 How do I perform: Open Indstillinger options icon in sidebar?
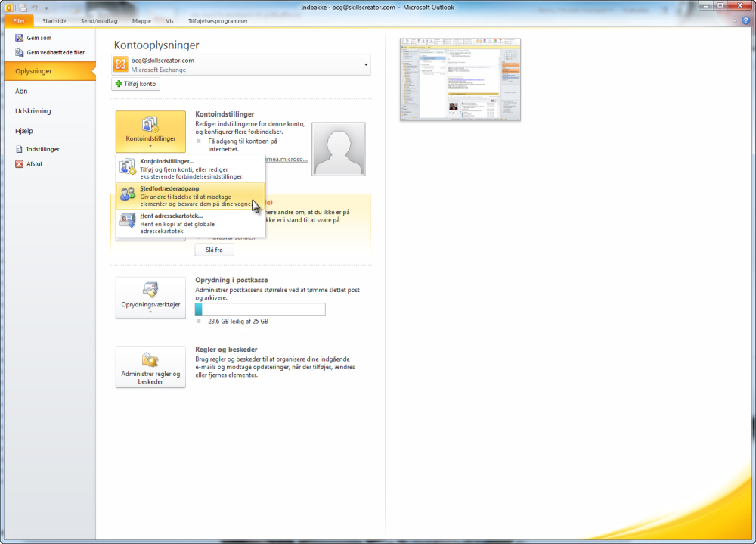(x=20, y=149)
